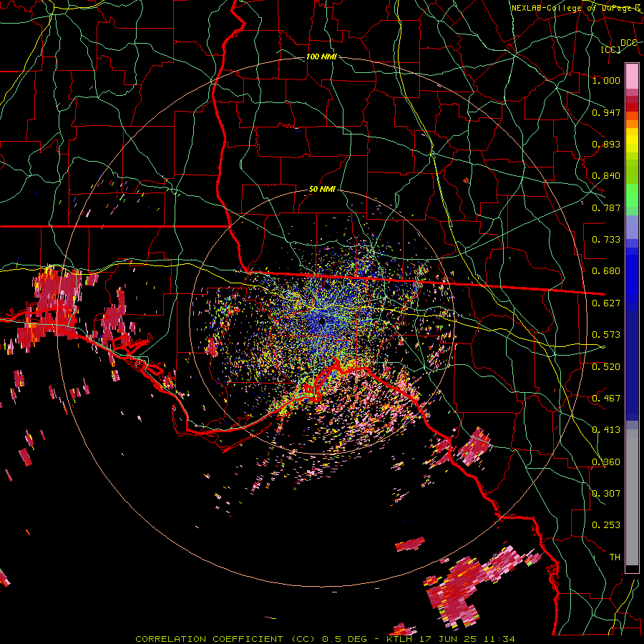
Task: Click the light pink band atop the color bar
Action: [x=632, y=77]
